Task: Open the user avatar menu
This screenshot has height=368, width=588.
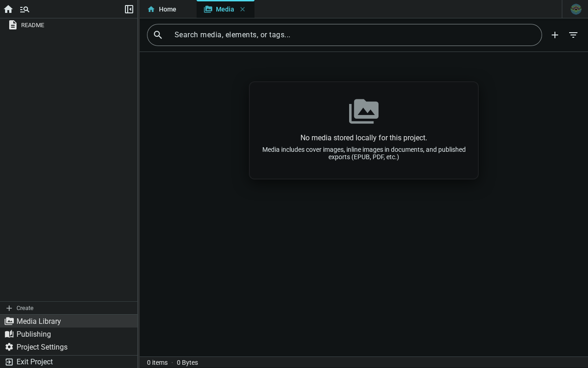Action: (x=576, y=9)
